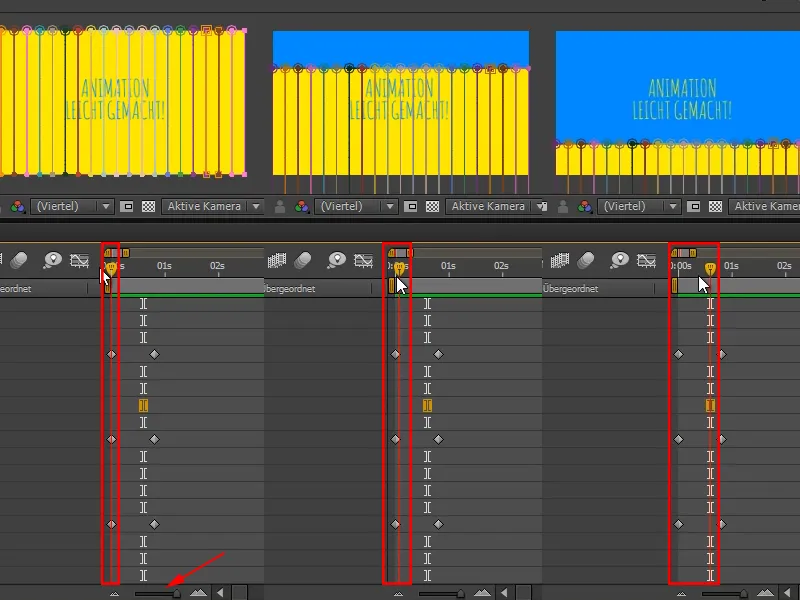Click the large mountains zoom-in icon, middle timeline
800x600 pixels.
point(482,592)
